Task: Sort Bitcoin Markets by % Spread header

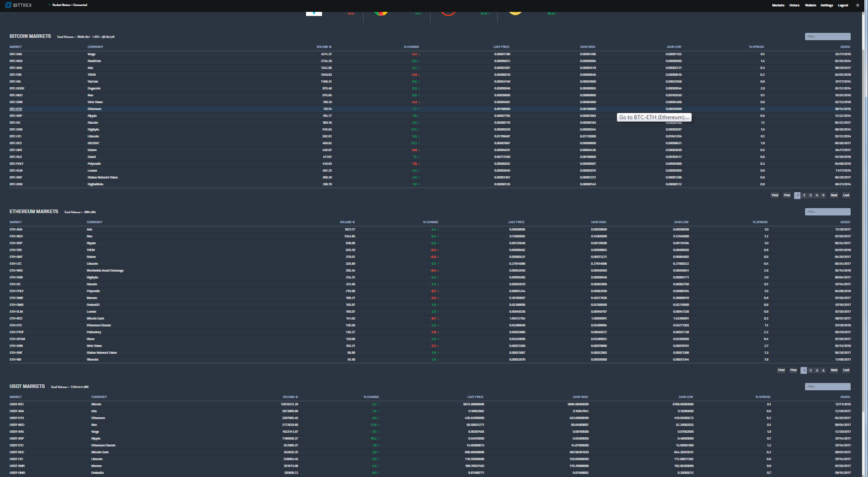Action: click(756, 47)
